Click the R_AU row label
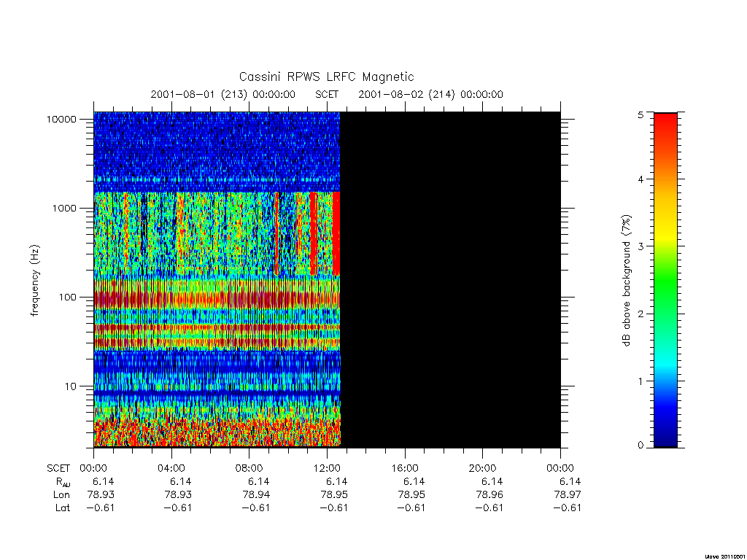 (63, 482)
